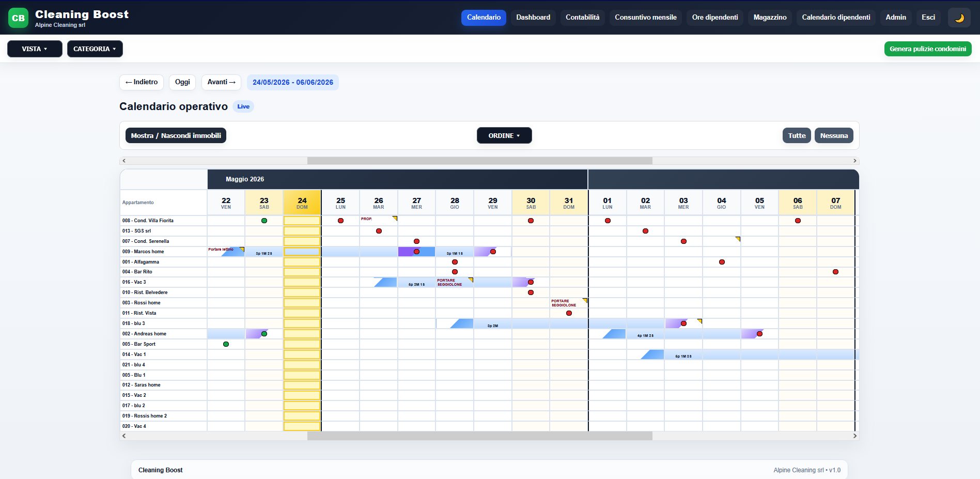Click bottom scrollbar left arrow
This screenshot has width=980, height=479.
tap(124, 436)
